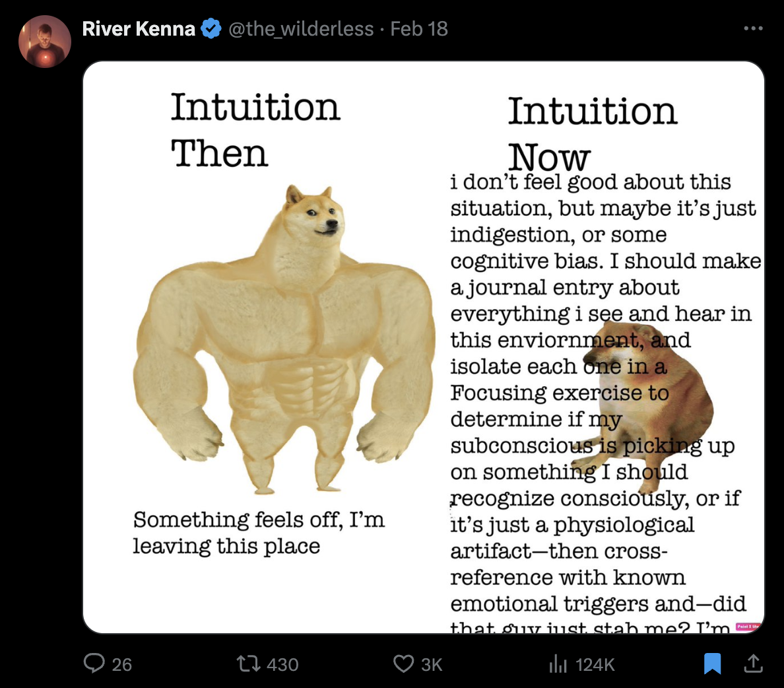
Task: Like the tweet with the heart icon
Action: pos(403,663)
